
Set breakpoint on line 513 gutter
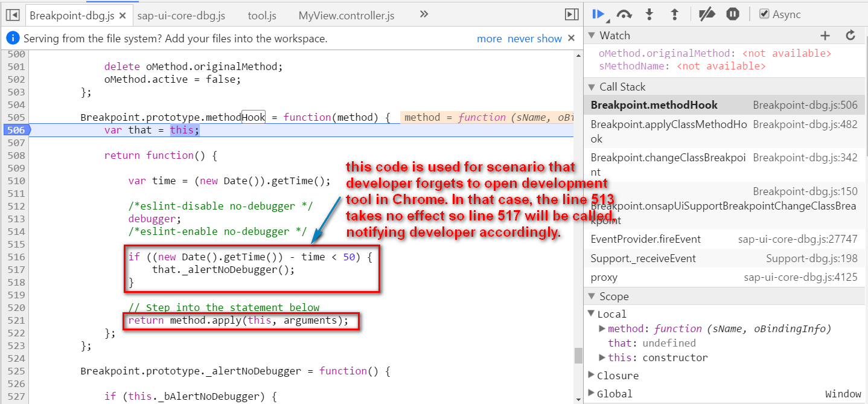[16, 219]
